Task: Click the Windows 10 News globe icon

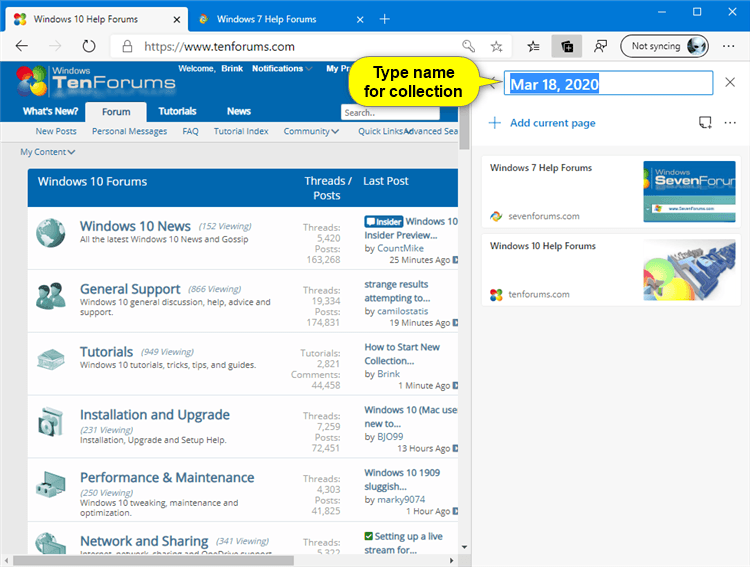Action: [51, 233]
